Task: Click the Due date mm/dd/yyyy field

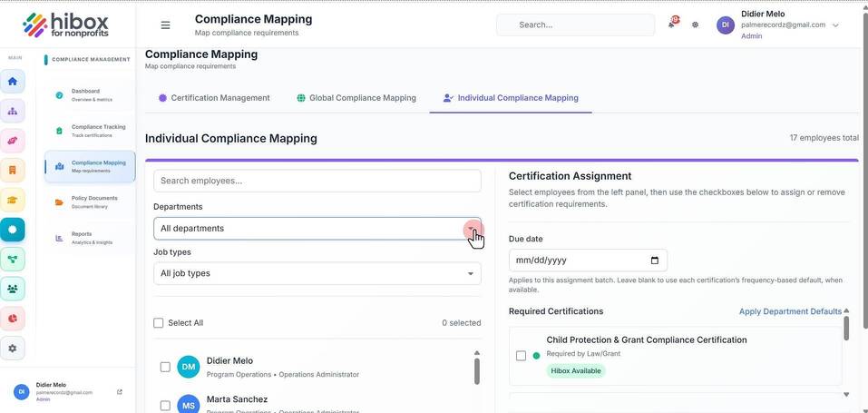Action: (x=588, y=260)
